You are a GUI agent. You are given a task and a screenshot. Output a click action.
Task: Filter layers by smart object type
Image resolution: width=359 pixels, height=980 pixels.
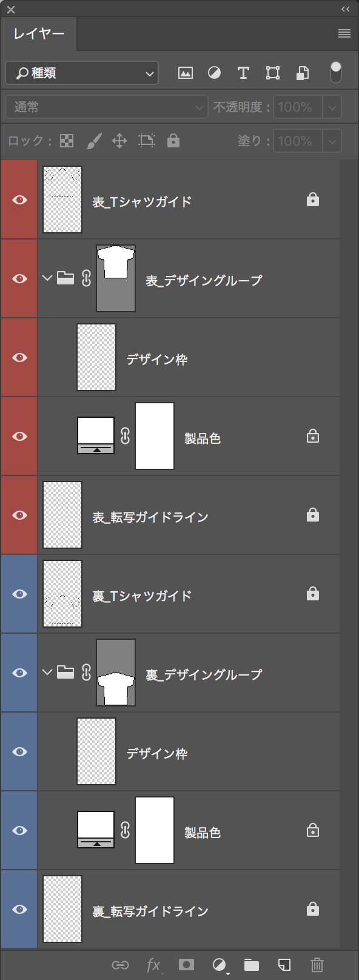303,73
